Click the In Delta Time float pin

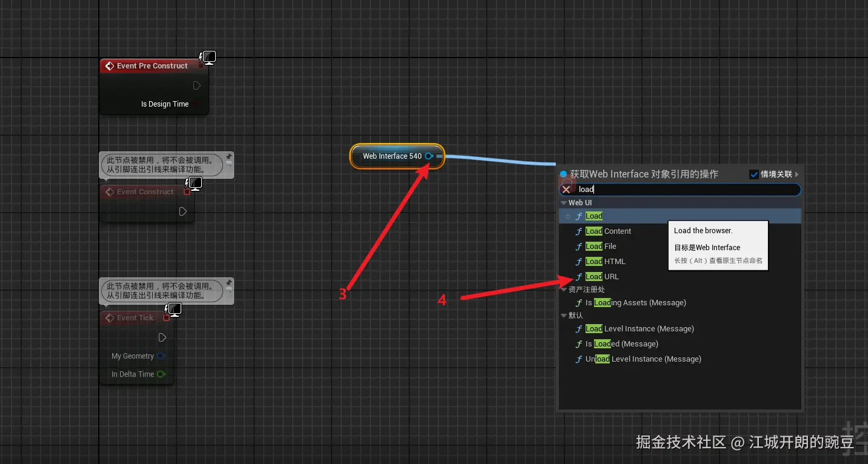click(x=161, y=374)
